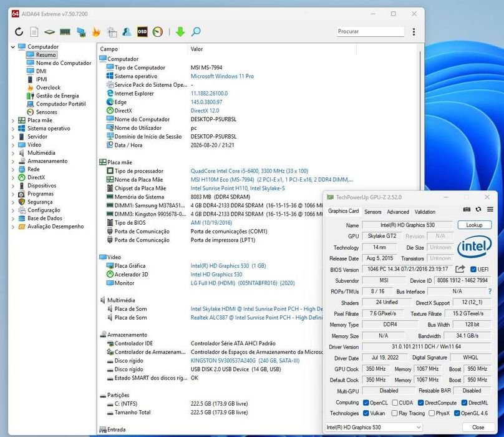Select Nome do Computador in the tree
Image resolution: width=504 pixels, height=437 pixels.
[x=64, y=63]
